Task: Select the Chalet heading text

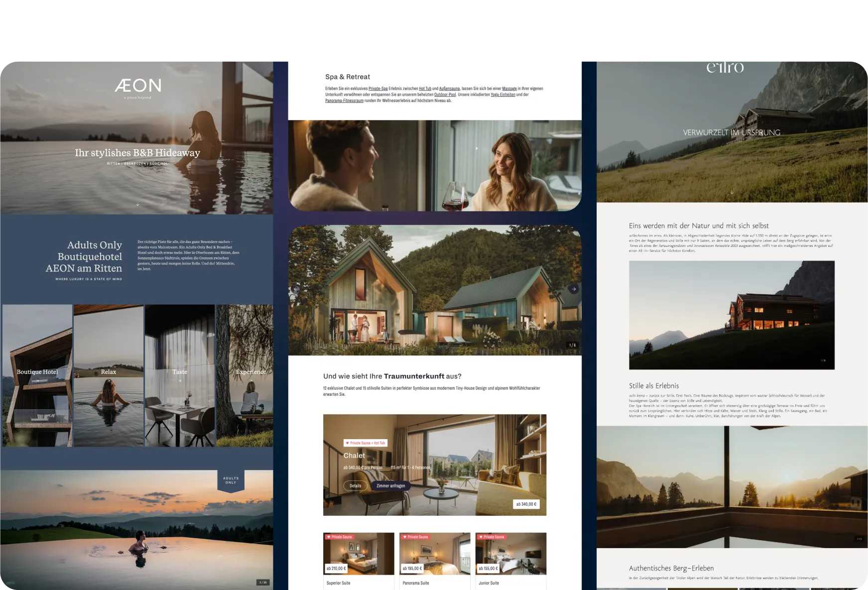Action: pyautogui.click(x=354, y=456)
